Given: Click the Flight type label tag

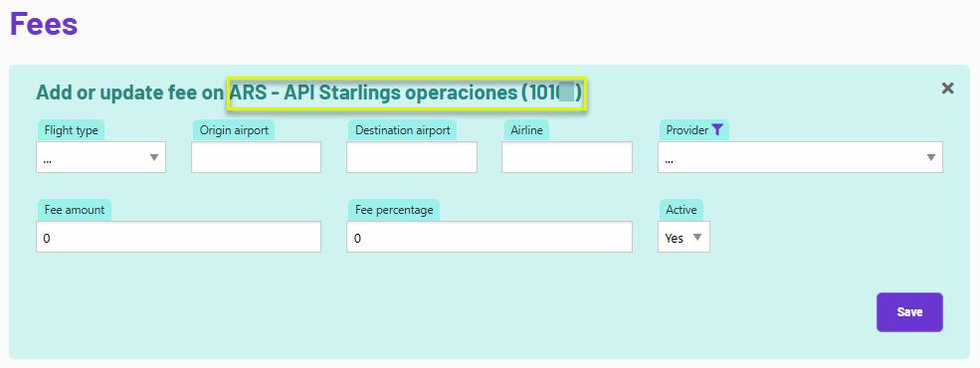Looking at the screenshot, I should click(x=72, y=130).
